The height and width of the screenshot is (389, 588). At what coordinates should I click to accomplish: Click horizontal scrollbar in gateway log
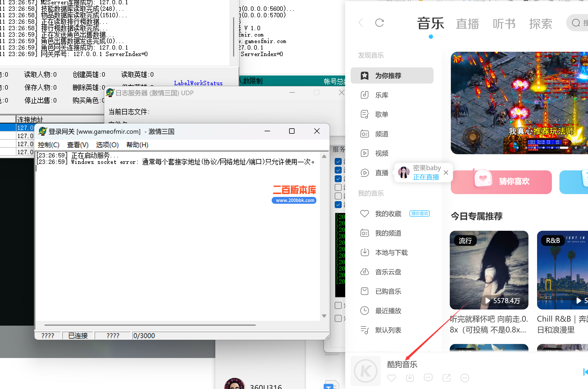point(150,325)
